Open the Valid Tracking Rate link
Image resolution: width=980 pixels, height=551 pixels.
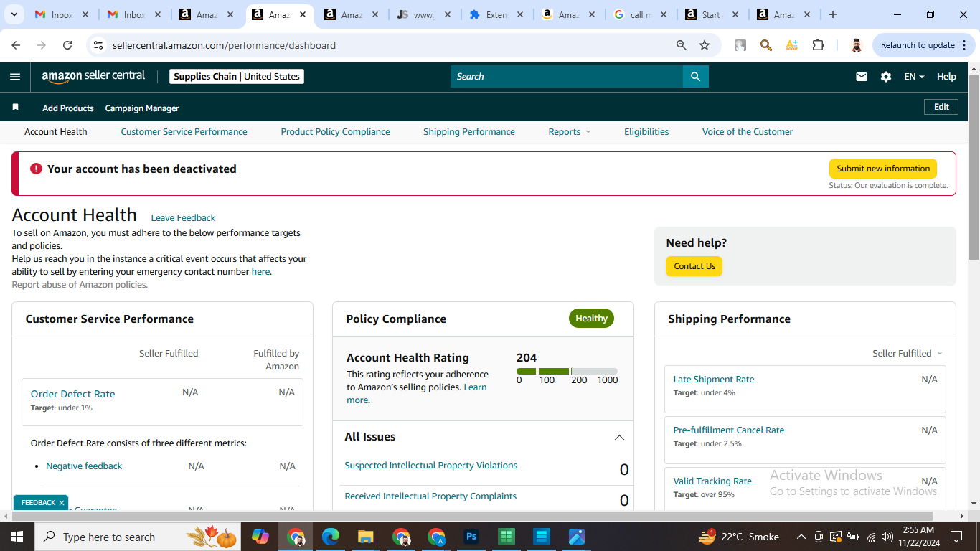coord(712,481)
